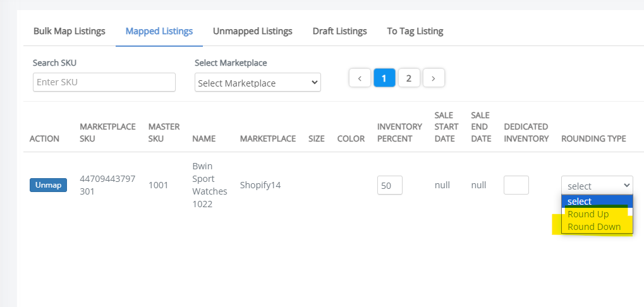
Task: Collapse the Rounding Type select dropdown
Action: coord(597,186)
